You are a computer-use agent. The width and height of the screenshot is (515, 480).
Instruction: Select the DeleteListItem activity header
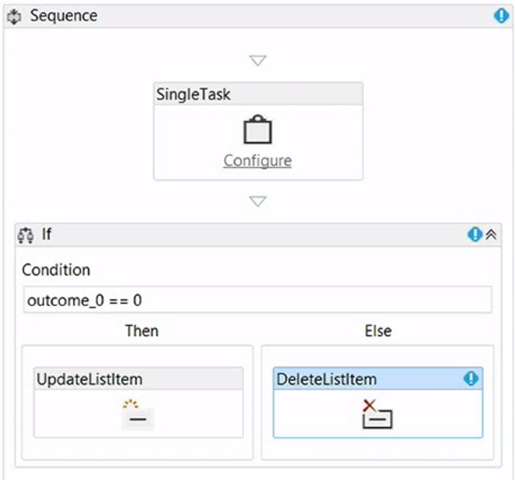(378, 379)
